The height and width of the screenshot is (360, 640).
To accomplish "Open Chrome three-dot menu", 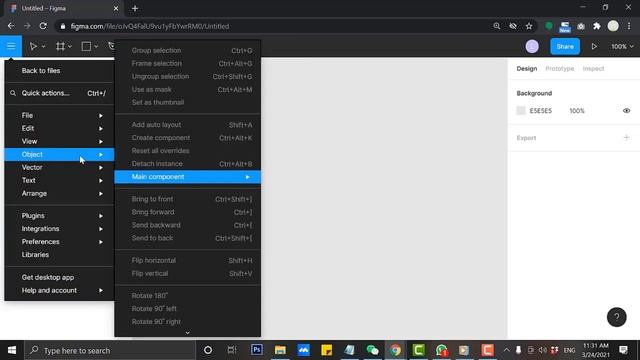I will (629, 26).
